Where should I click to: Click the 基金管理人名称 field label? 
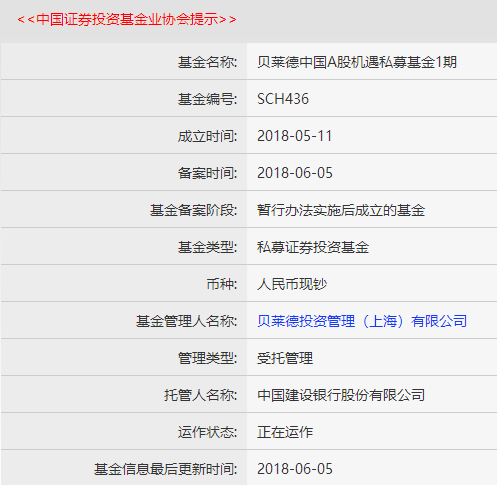coord(186,321)
